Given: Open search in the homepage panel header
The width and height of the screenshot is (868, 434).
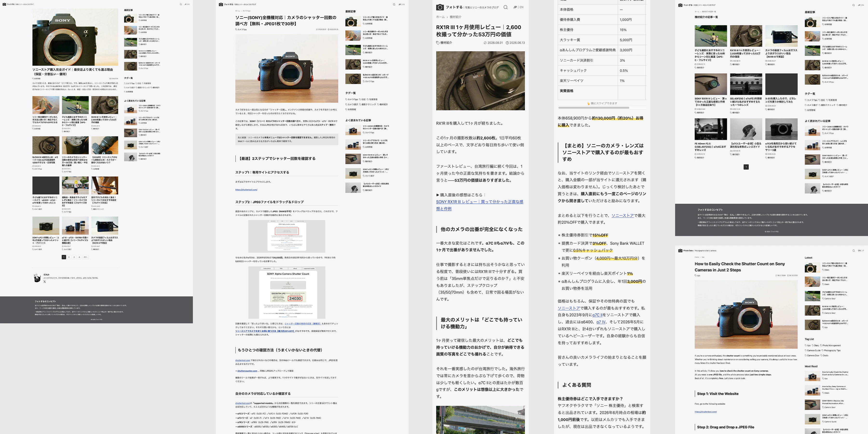Looking at the screenshot, I should pyautogui.click(x=181, y=4).
